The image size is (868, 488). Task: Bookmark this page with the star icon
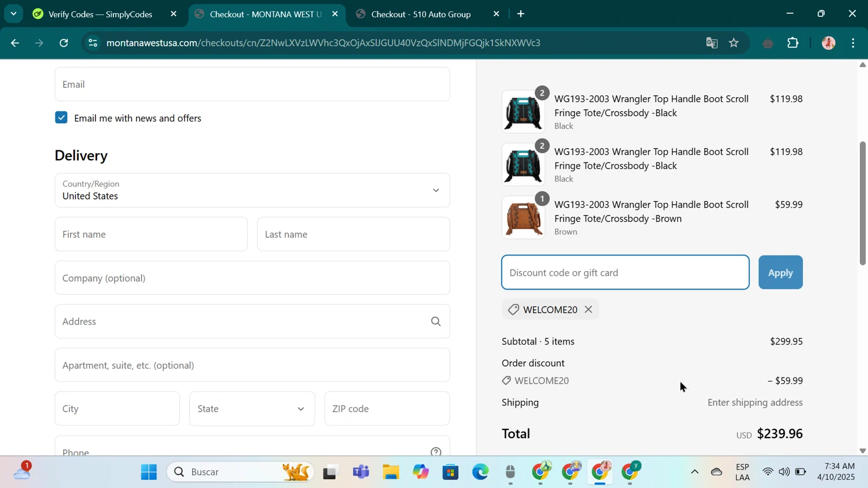(x=734, y=43)
